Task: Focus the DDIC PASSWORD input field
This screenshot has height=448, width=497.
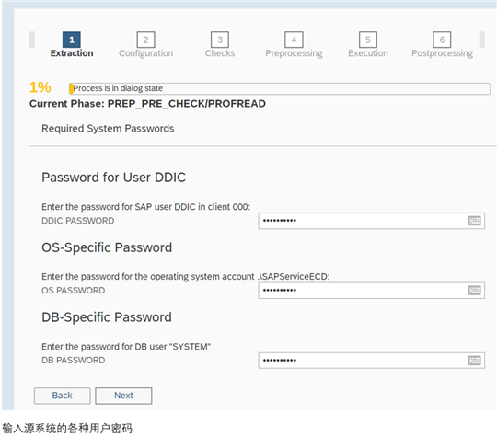Action: (372, 221)
